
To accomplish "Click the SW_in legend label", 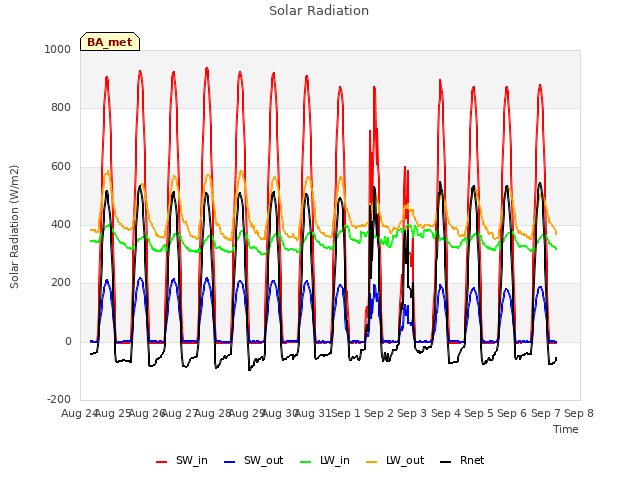I will tap(192, 460).
